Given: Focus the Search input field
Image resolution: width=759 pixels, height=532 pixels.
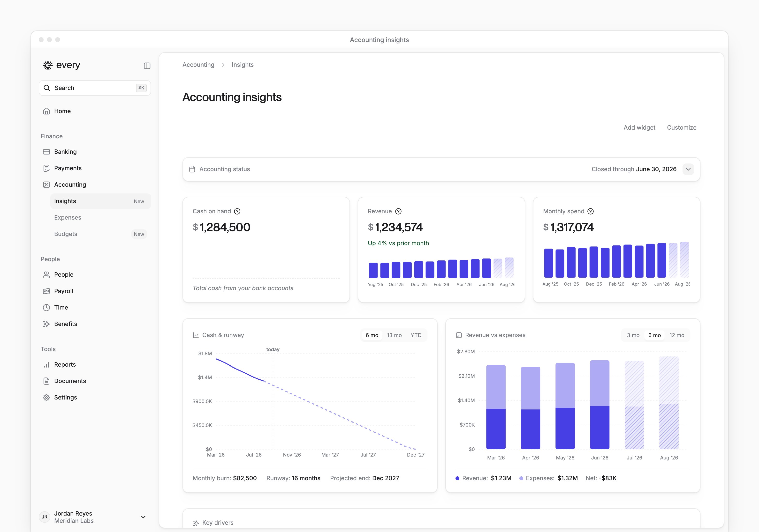Looking at the screenshot, I should coord(95,88).
